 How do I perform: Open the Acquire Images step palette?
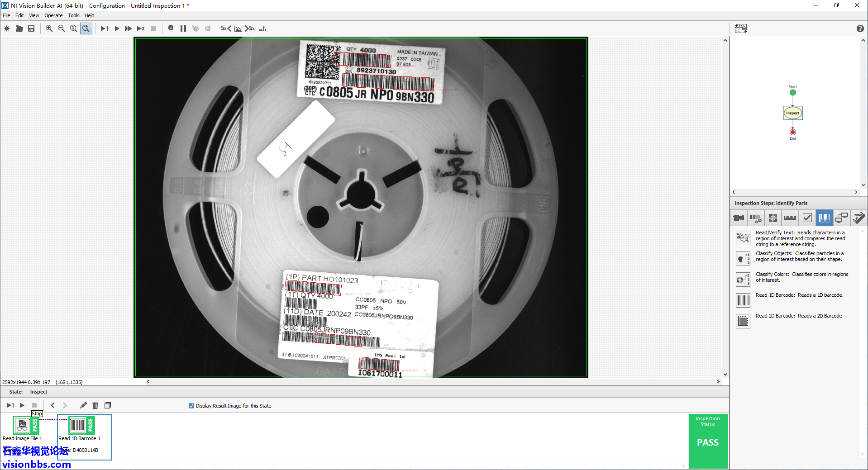point(739,218)
